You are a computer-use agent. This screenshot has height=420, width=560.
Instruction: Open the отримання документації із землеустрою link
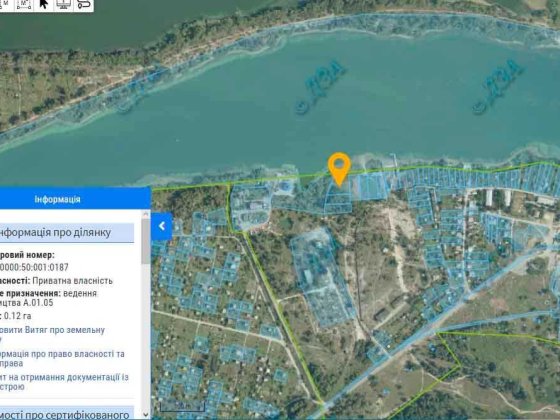tap(64, 382)
